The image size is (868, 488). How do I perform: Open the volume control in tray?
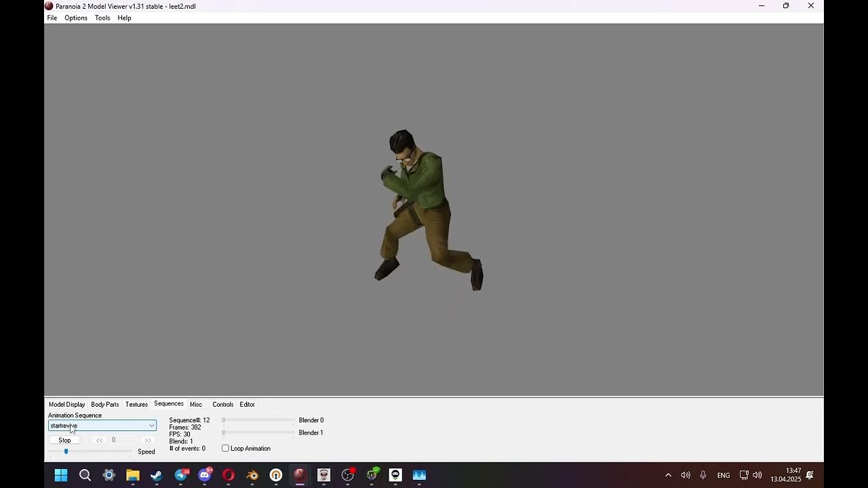coord(686,475)
